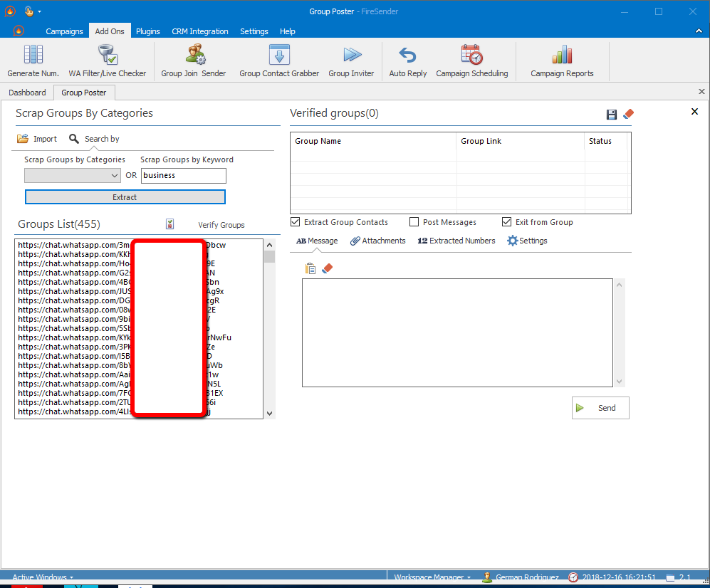The height and width of the screenshot is (588, 710).
Task: Click Verify Groups
Action: tap(221, 225)
